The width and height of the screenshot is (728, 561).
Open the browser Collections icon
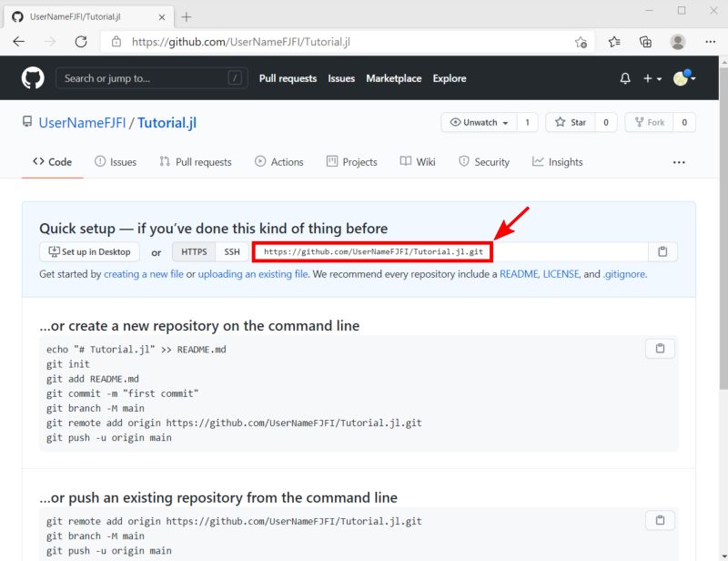645,42
